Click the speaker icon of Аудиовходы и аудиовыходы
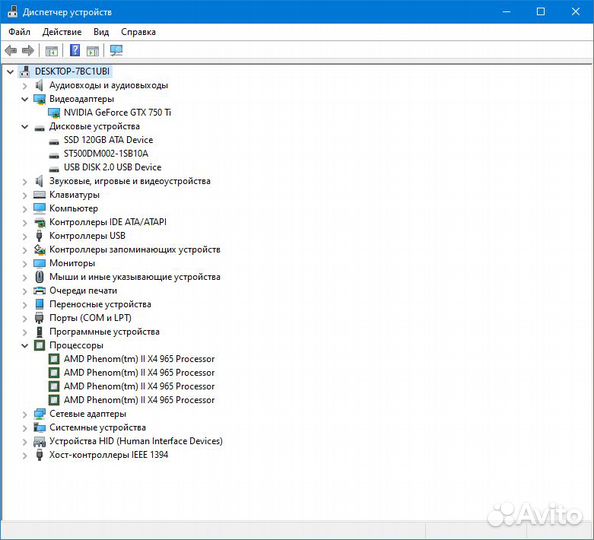This screenshot has height=540, width=594. 39,85
